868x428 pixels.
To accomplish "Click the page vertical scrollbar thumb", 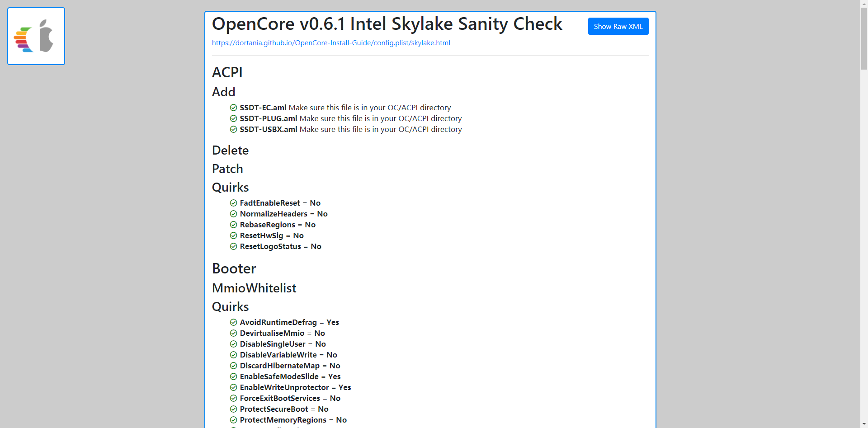I will (864, 38).
